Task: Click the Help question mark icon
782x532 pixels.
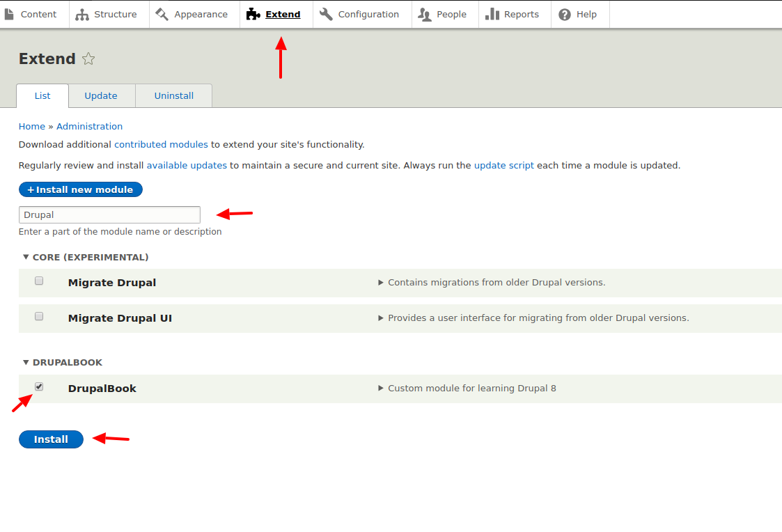Action: 565,15
